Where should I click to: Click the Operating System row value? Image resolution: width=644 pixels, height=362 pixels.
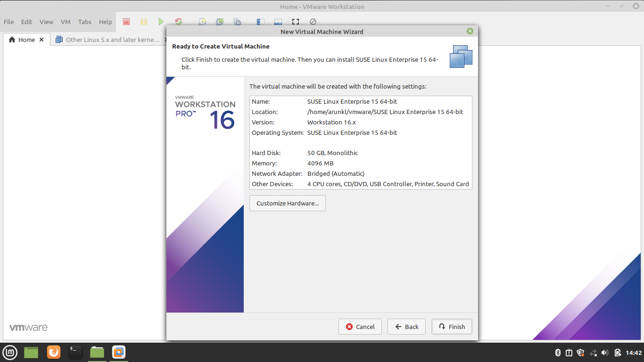[x=352, y=132]
